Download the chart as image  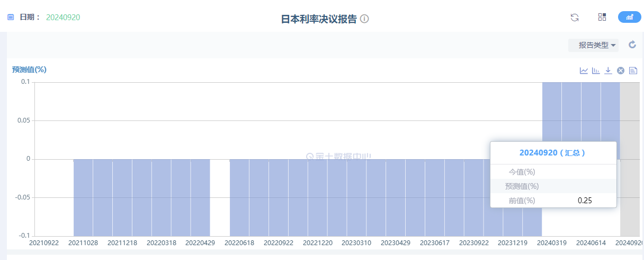(608, 71)
